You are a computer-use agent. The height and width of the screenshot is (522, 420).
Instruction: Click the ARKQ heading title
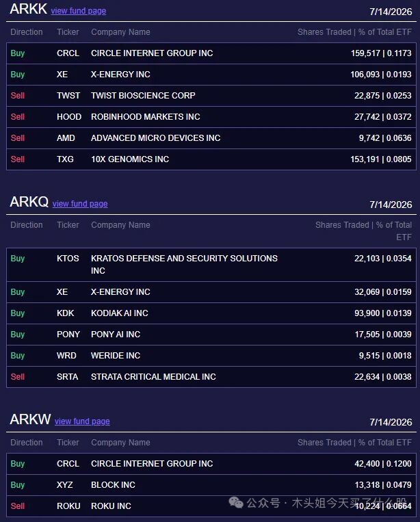click(x=29, y=202)
